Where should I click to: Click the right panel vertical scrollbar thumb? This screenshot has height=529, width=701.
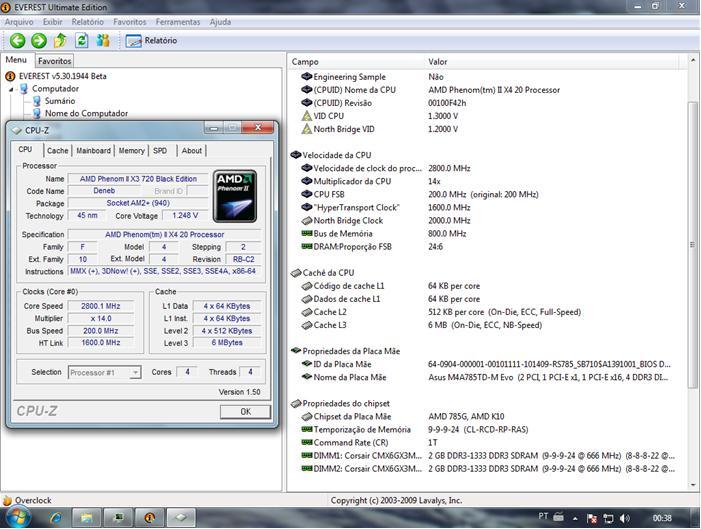coord(693,245)
